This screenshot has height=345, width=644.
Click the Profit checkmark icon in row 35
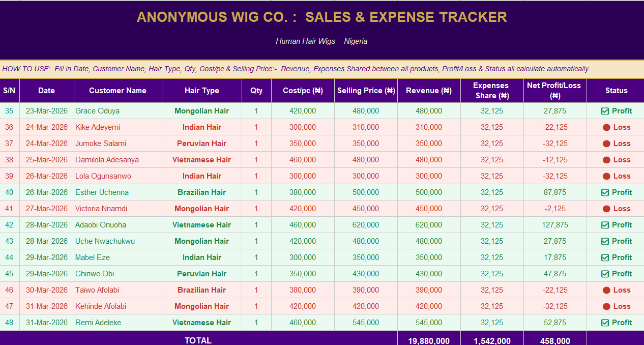[605, 111]
